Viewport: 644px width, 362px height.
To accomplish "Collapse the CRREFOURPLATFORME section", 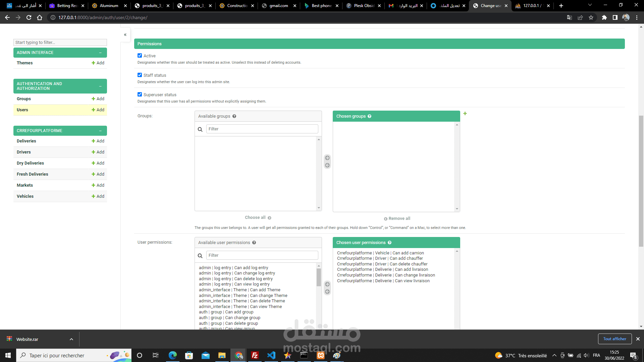I will coord(100,131).
